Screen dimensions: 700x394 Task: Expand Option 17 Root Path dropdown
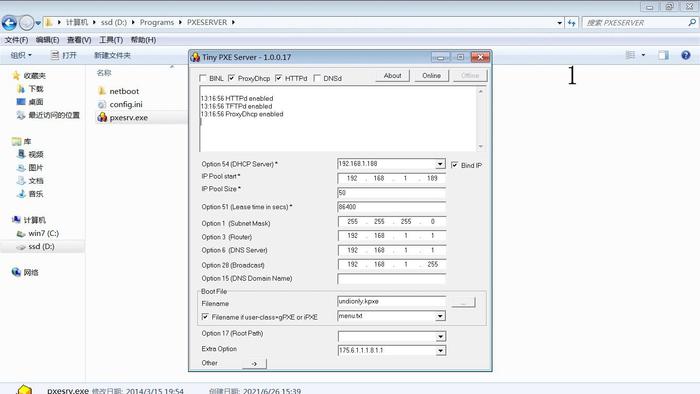[x=440, y=336]
